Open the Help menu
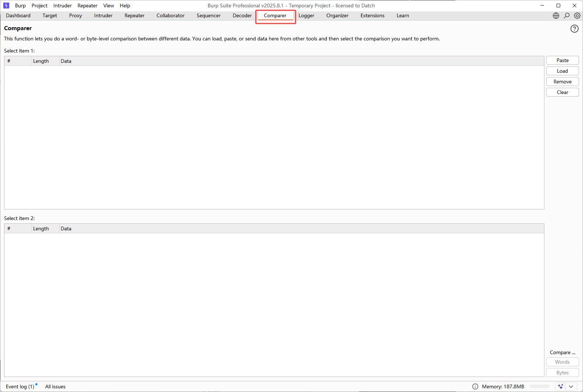This screenshot has width=583, height=392. [x=125, y=6]
